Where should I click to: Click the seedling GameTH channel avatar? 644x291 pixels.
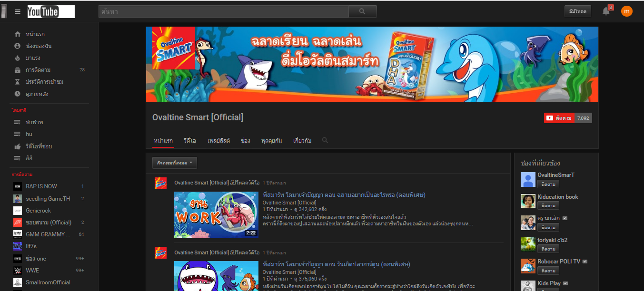[x=18, y=199]
